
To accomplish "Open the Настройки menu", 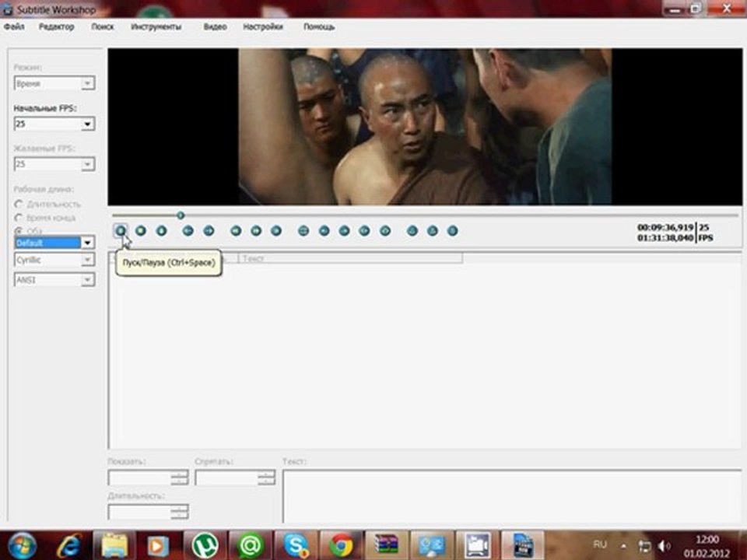I will coord(263,26).
